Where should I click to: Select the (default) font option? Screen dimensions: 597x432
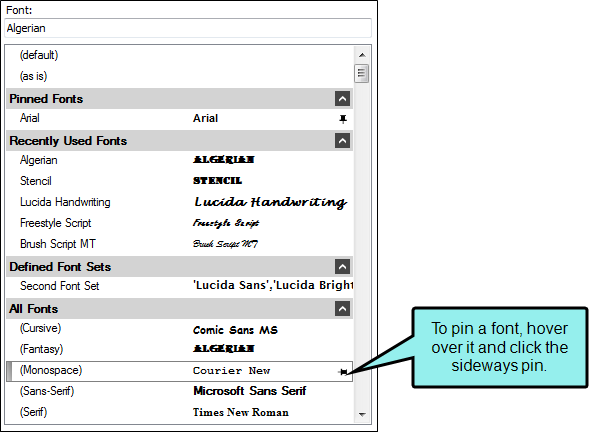tap(180, 56)
